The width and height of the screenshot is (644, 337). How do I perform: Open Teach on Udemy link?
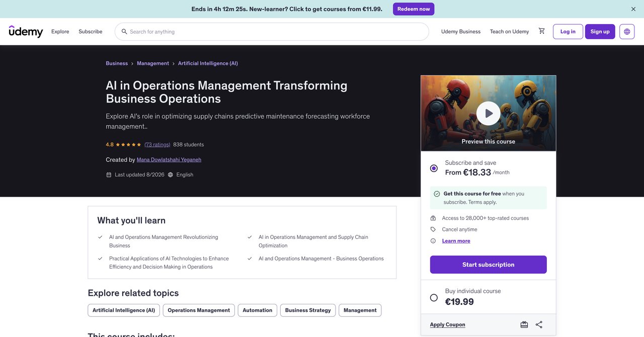coord(510,32)
